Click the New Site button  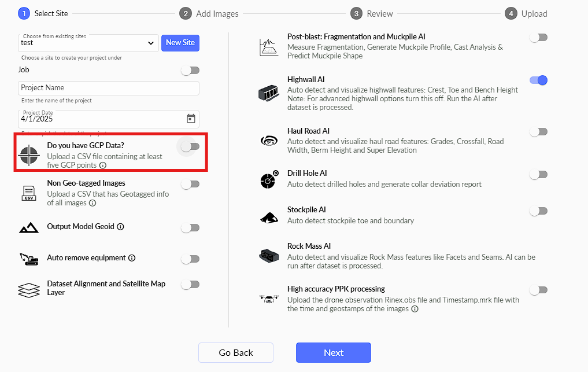click(180, 43)
